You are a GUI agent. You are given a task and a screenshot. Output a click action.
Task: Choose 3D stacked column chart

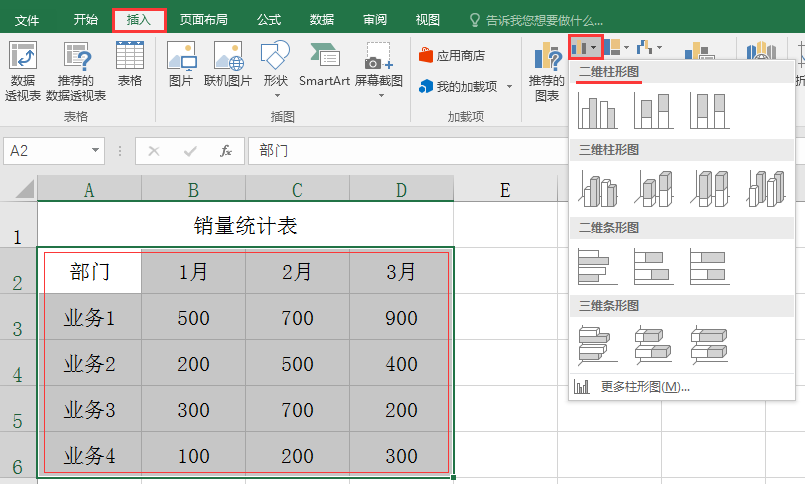653,188
